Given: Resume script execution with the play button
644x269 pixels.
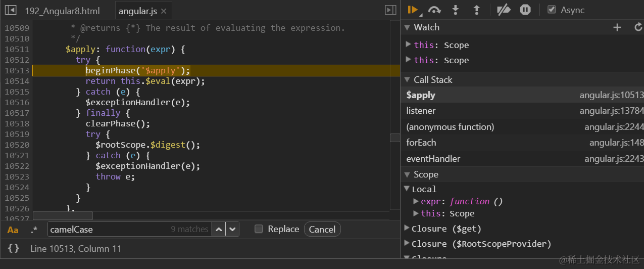Looking at the screenshot, I should pos(413,10).
